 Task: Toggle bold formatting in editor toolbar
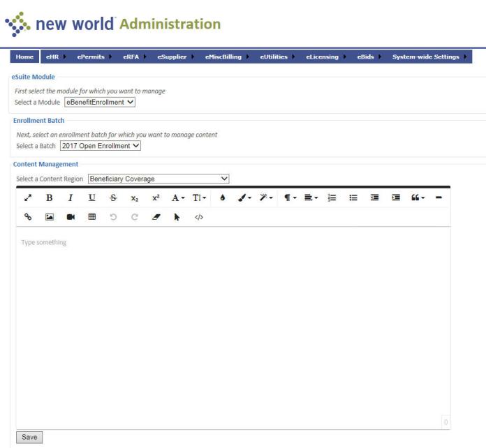click(x=50, y=198)
